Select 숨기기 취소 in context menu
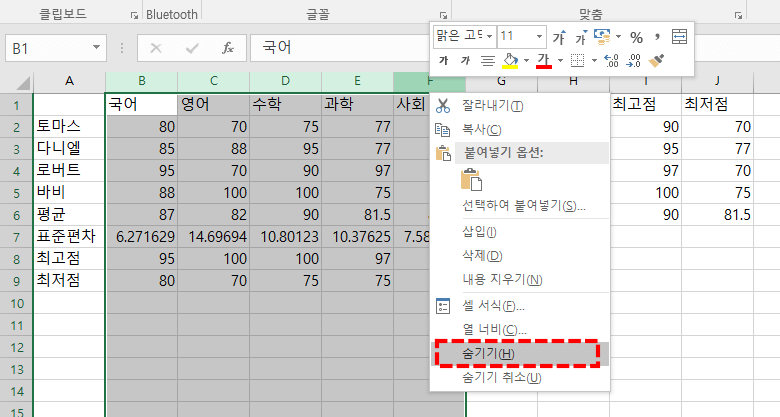 pyautogui.click(x=520, y=378)
